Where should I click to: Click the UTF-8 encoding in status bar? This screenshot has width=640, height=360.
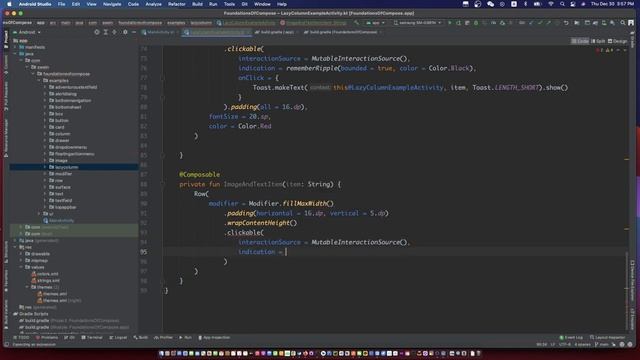[565, 344]
